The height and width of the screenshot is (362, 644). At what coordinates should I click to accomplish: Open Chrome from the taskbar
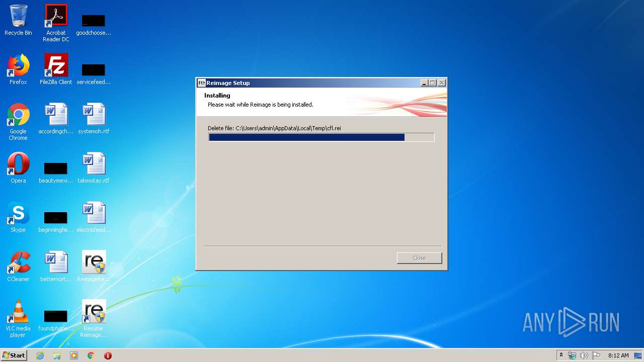[91, 355]
